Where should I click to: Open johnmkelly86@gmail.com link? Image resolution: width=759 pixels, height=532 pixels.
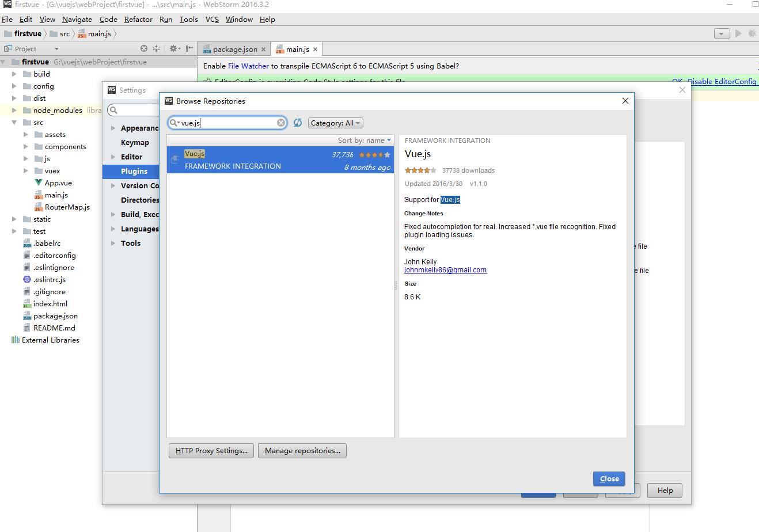coord(445,270)
